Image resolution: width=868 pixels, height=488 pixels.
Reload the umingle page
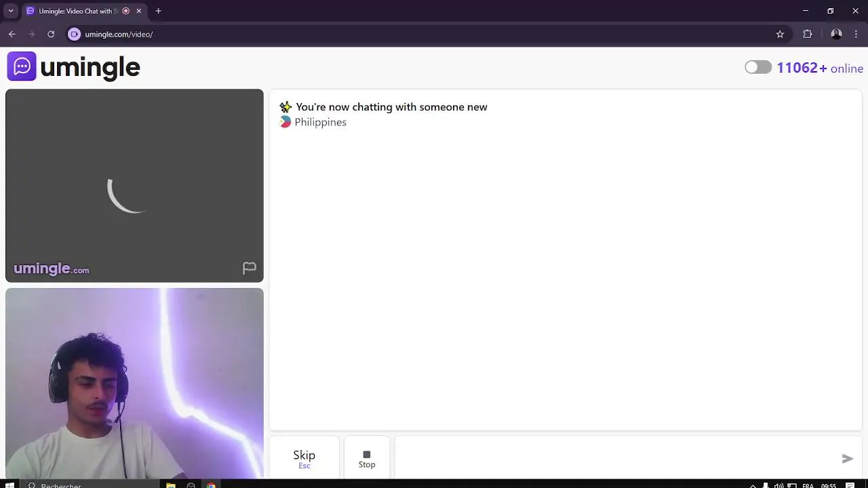(x=51, y=34)
